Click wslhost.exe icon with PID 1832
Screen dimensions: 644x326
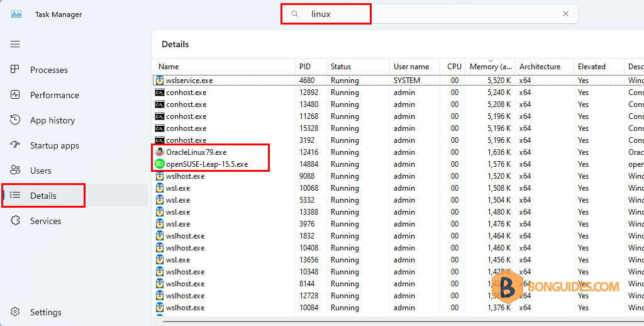tap(160, 236)
